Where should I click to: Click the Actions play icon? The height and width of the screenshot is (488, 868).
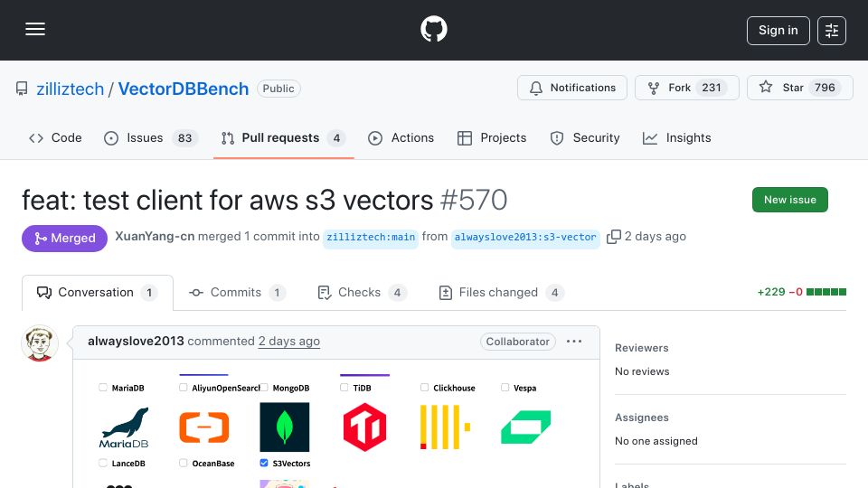(375, 138)
